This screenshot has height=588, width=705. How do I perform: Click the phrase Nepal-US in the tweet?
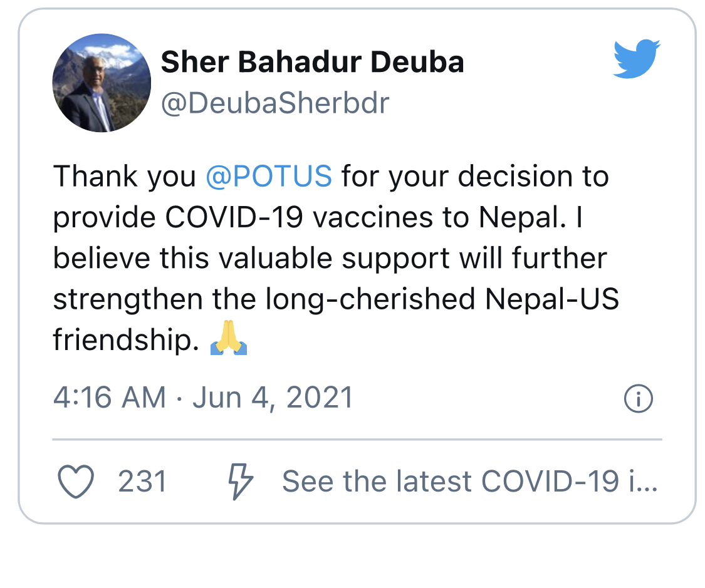[x=552, y=299]
